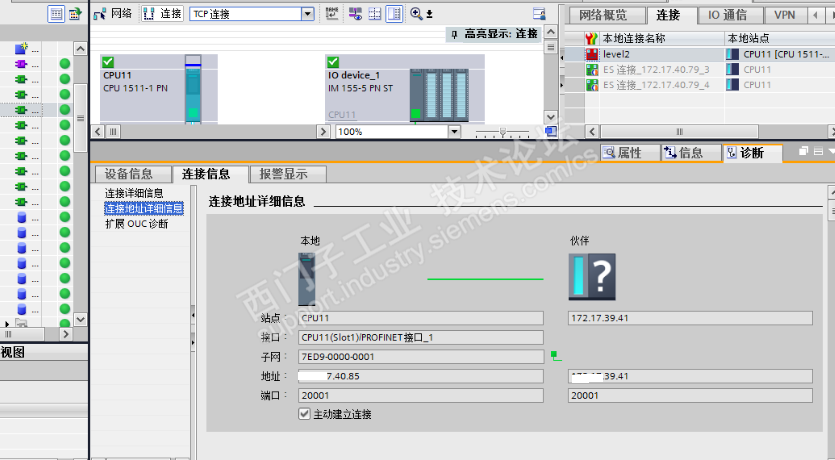Open the TCP连接 connection type dropdown

[307, 14]
